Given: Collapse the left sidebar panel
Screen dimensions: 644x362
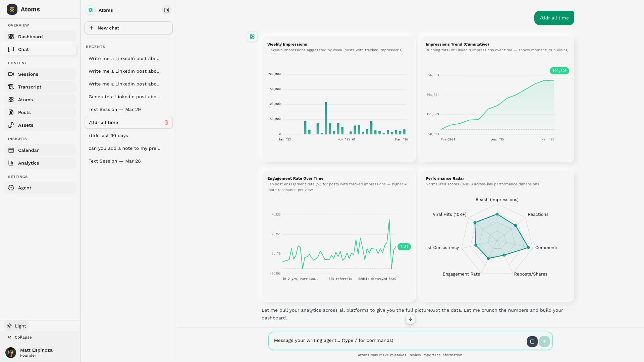Looking at the screenshot, I should point(19,337).
